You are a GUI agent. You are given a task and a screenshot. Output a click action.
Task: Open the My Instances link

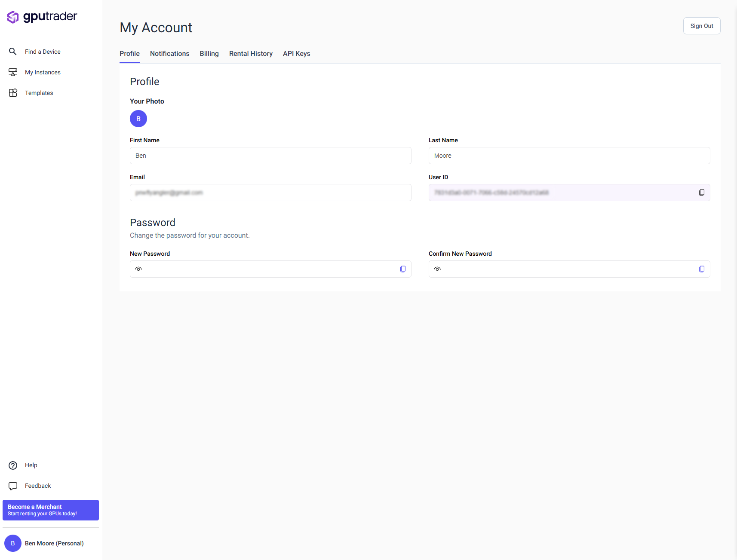point(43,72)
